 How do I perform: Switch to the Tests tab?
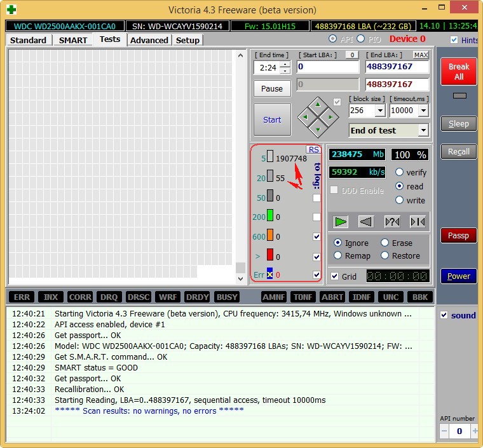pos(110,39)
